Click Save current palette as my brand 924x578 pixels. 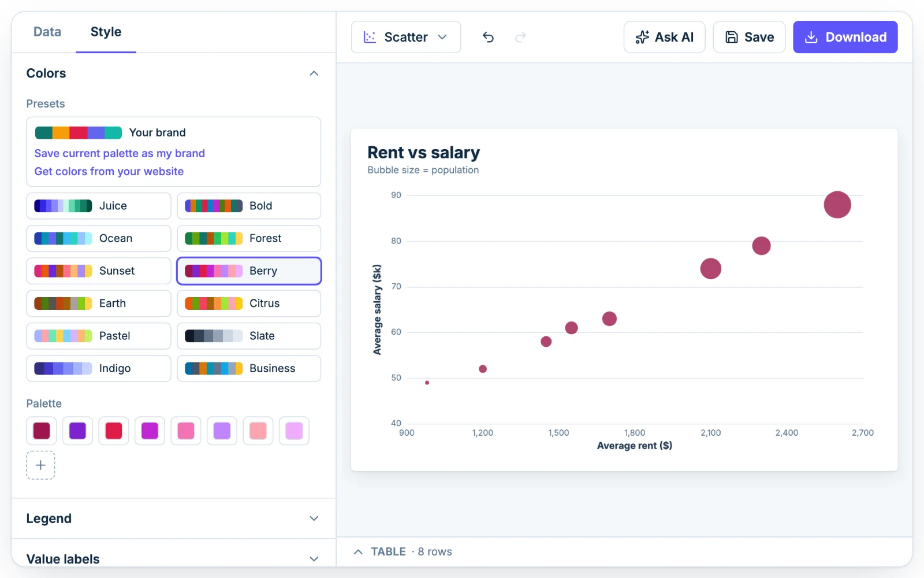(x=120, y=153)
